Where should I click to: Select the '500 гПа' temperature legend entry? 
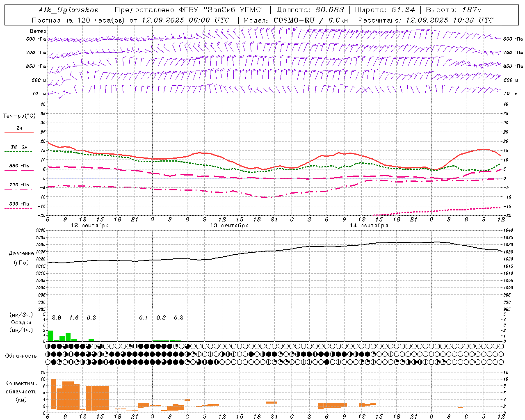(19, 204)
